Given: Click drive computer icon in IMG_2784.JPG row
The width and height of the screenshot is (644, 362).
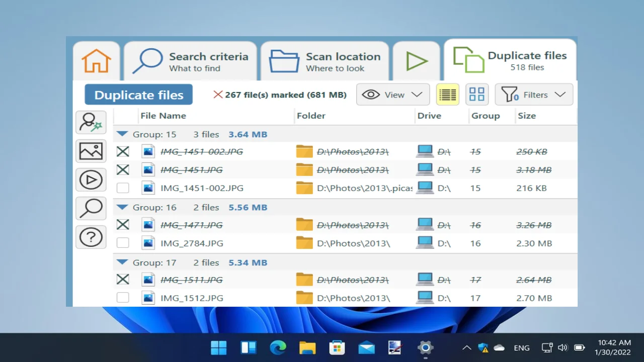Looking at the screenshot, I should click(x=425, y=243).
